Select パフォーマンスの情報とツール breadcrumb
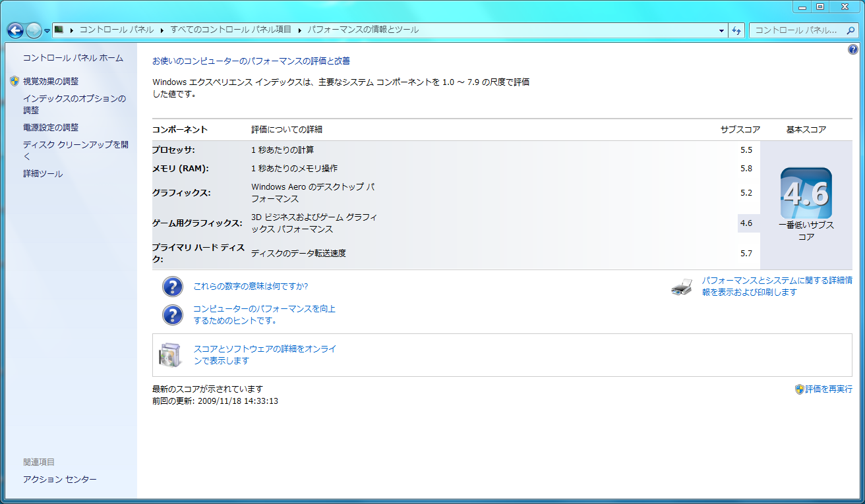The image size is (865, 504). 363,30
